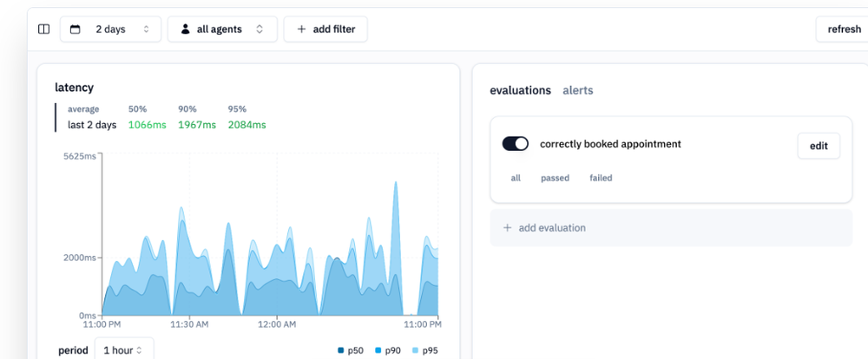Click the 0ms y-axis label
Viewport: 868px width, 359px height.
(88, 316)
